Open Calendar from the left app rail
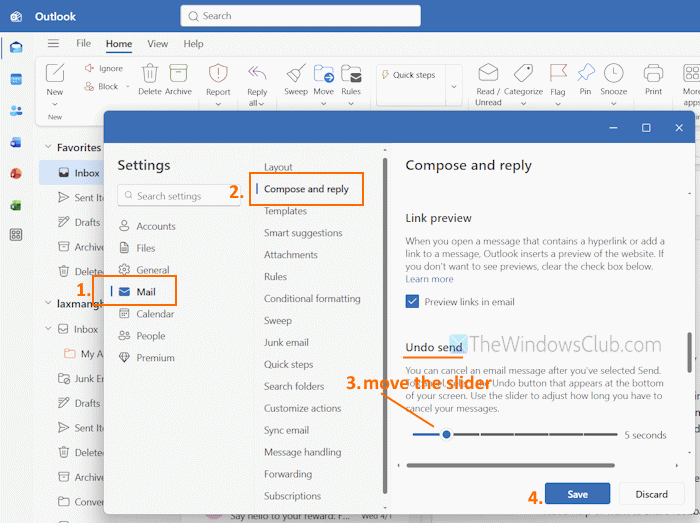The image size is (700, 523). (16, 79)
